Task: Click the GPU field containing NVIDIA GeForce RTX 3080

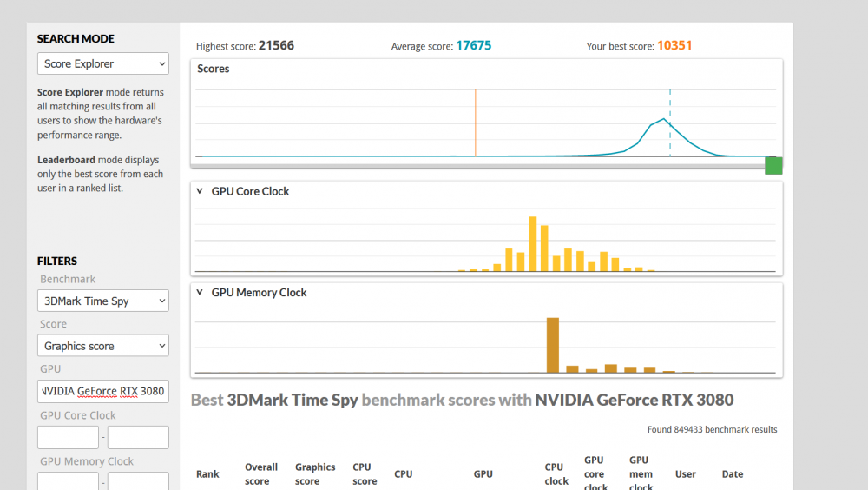Action: (103, 391)
